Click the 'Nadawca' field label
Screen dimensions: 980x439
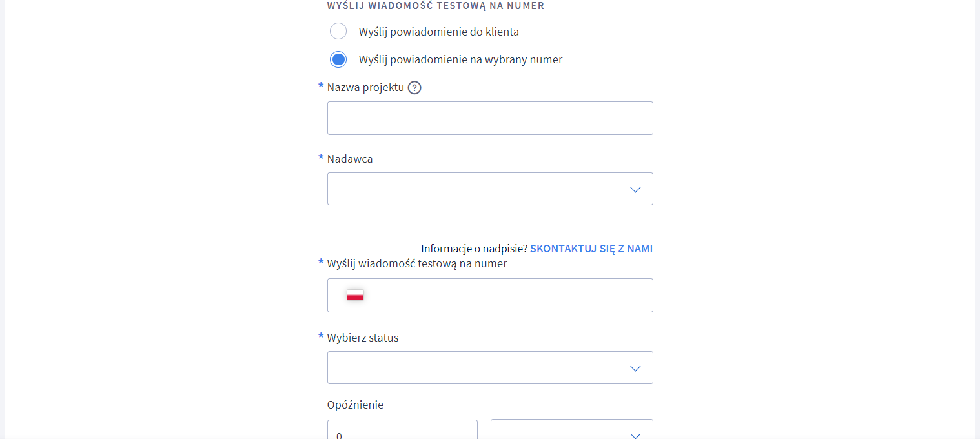click(350, 159)
